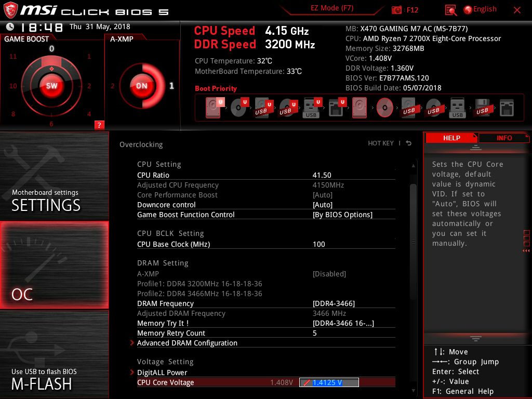Select A-XMP profile 1
Image resolution: width=532 pixels, height=399 pixels.
coord(171,86)
